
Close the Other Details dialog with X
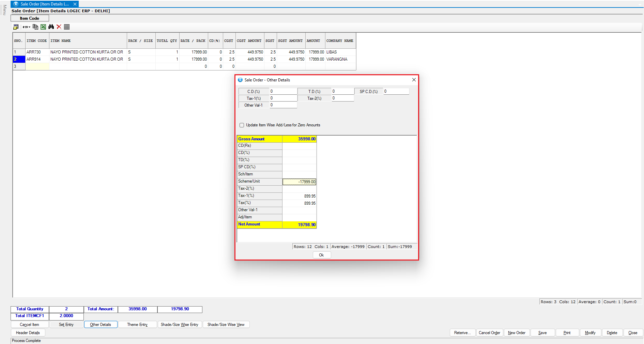(414, 80)
